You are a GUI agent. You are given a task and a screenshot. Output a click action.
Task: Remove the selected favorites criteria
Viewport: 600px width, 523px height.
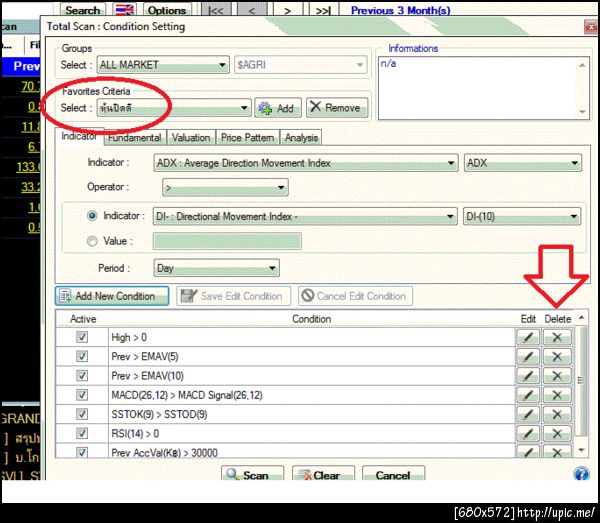pos(337,108)
